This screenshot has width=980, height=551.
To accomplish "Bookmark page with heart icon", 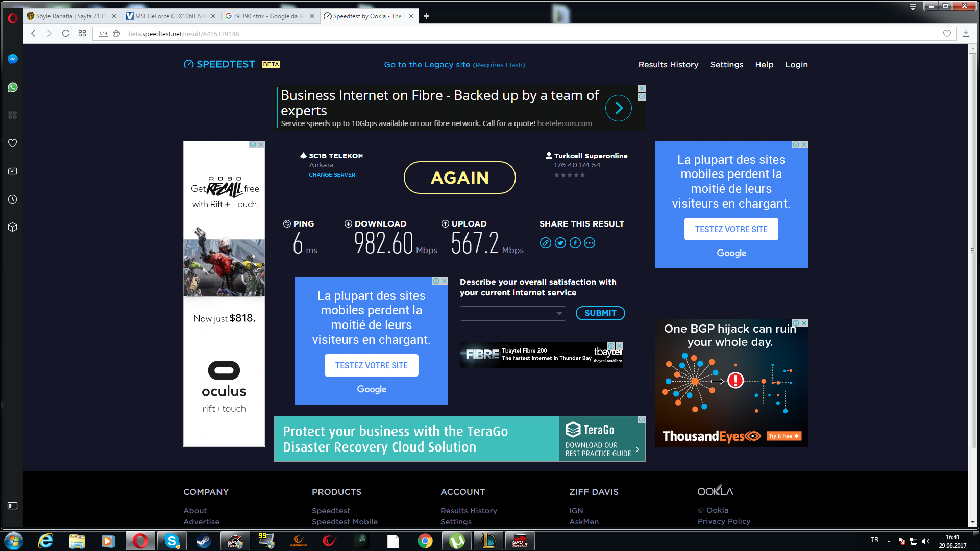I will click(947, 34).
